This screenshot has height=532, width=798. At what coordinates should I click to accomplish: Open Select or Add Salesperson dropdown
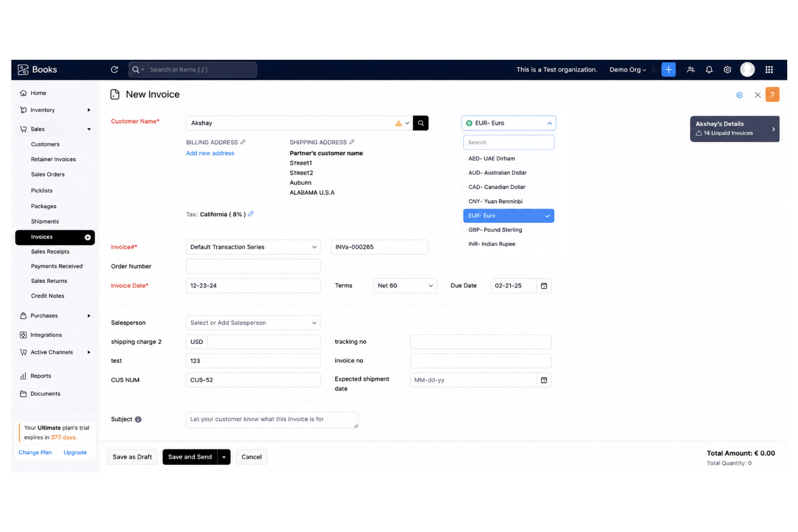253,323
